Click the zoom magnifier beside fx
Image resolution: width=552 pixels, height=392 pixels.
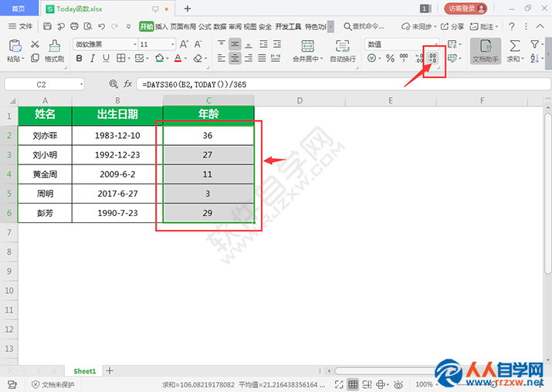[113, 84]
